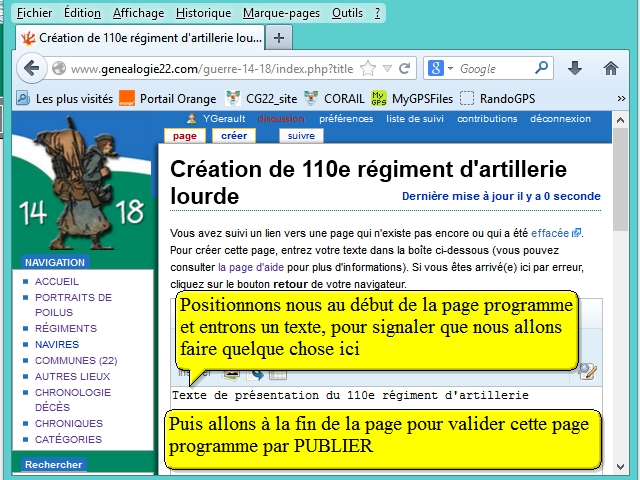Open new tab with plus button
This screenshot has width=640, height=480.
279,38
